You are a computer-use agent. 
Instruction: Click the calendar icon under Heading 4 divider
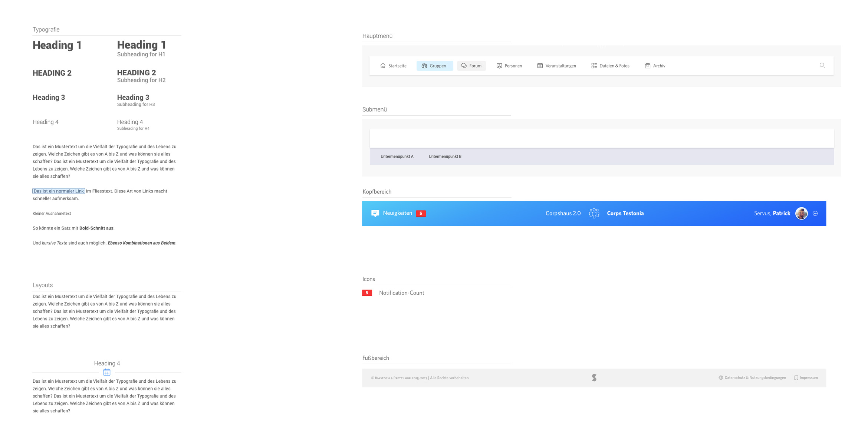pyautogui.click(x=107, y=372)
